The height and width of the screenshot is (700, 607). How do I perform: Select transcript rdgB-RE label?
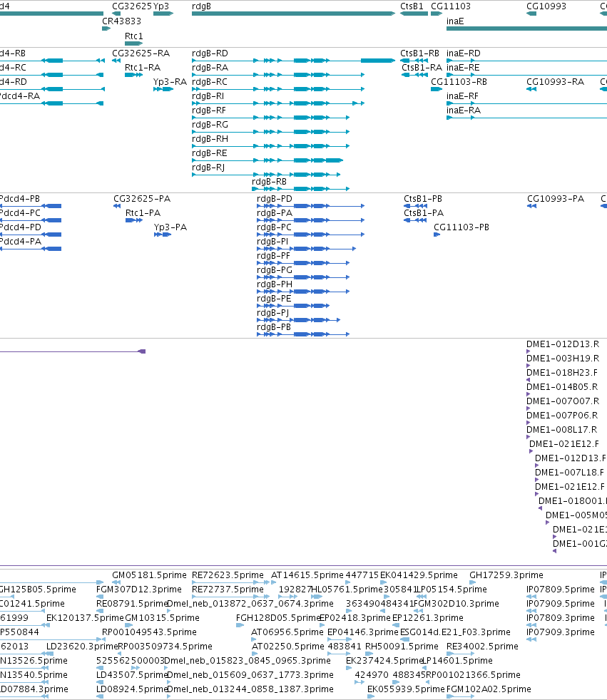coord(210,153)
